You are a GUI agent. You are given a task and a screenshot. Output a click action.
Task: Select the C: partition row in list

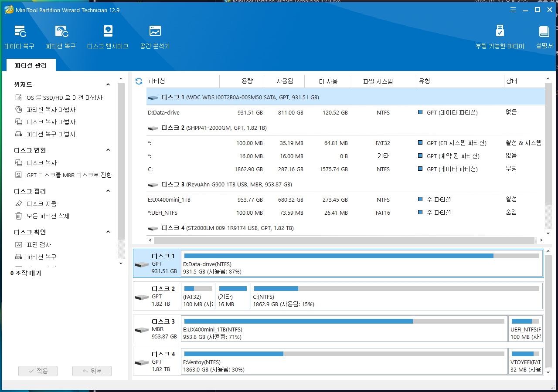pyautogui.click(x=345, y=169)
